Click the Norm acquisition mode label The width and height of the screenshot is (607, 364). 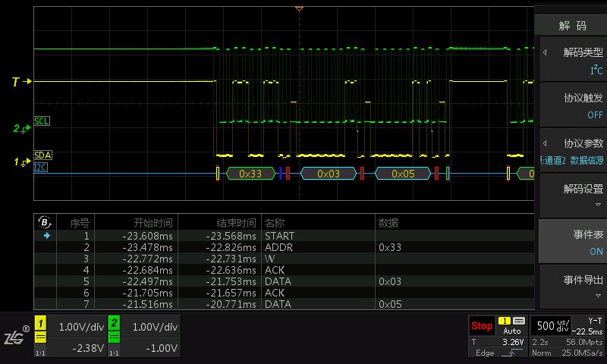(x=541, y=353)
